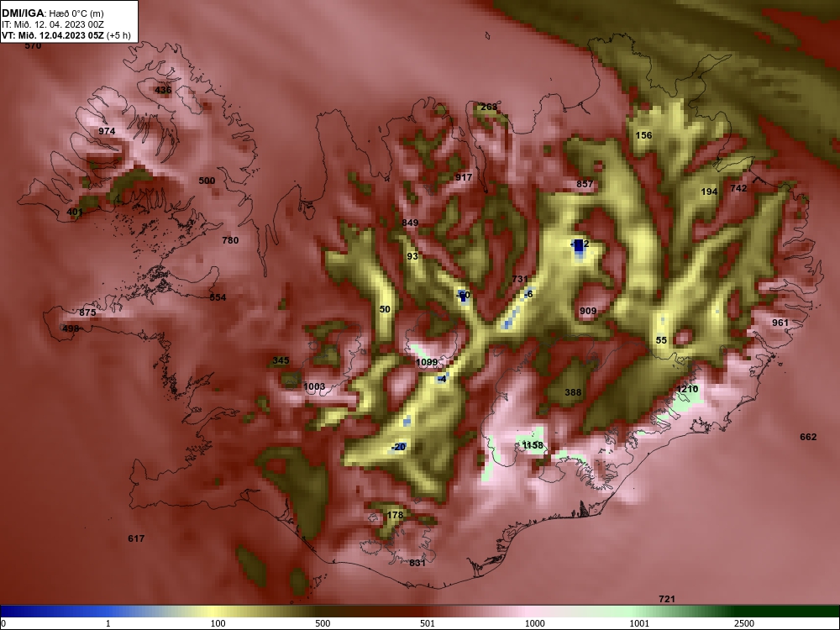Click the color scale label 1
The image size is (840, 630).
click(x=108, y=623)
